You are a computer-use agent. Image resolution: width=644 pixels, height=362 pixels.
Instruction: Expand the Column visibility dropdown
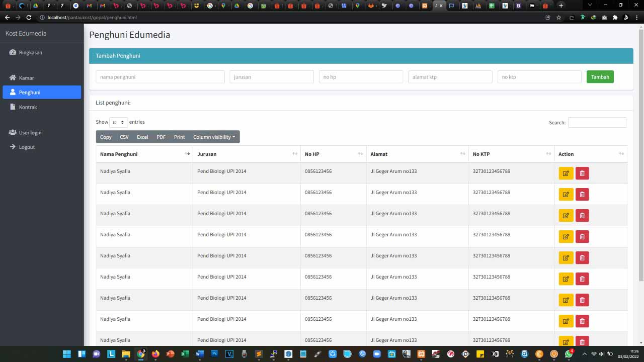pyautogui.click(x=214, y=137)
